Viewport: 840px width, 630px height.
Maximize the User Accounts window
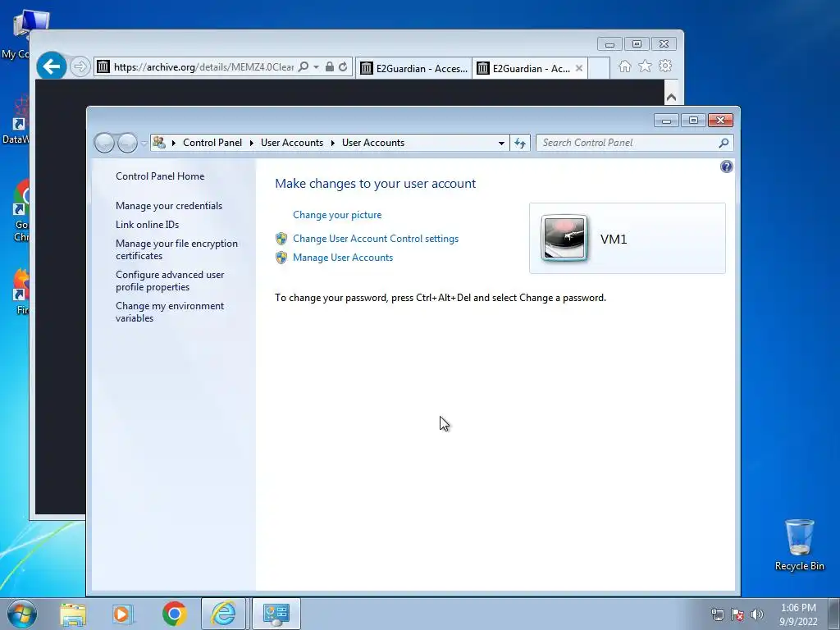coord(693,121)
